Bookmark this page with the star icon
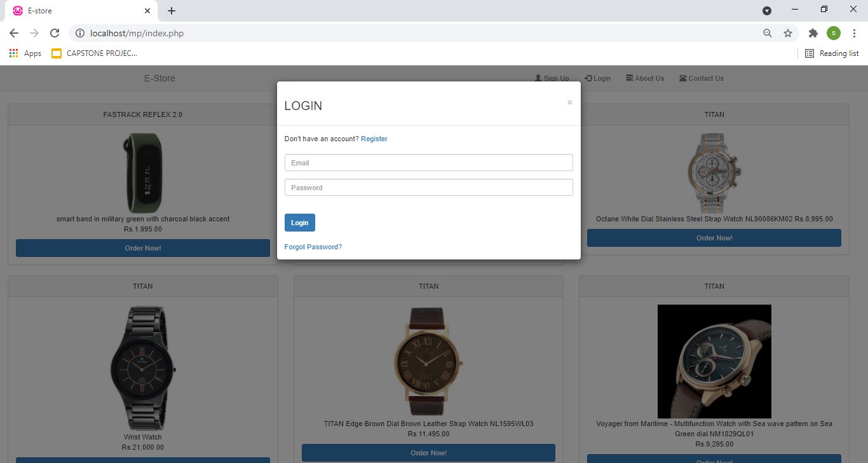The height and width of the screenshot is (463, 868). click(x=788, y=33)
